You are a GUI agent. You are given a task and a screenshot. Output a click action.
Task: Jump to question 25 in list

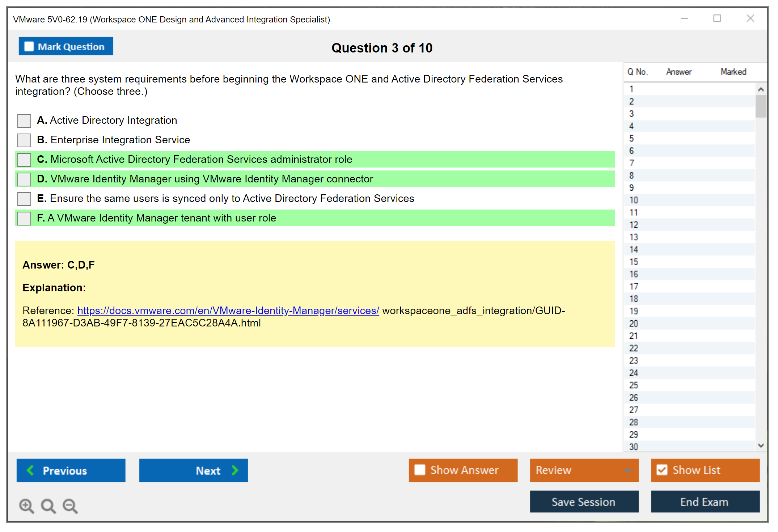point(634,385)
